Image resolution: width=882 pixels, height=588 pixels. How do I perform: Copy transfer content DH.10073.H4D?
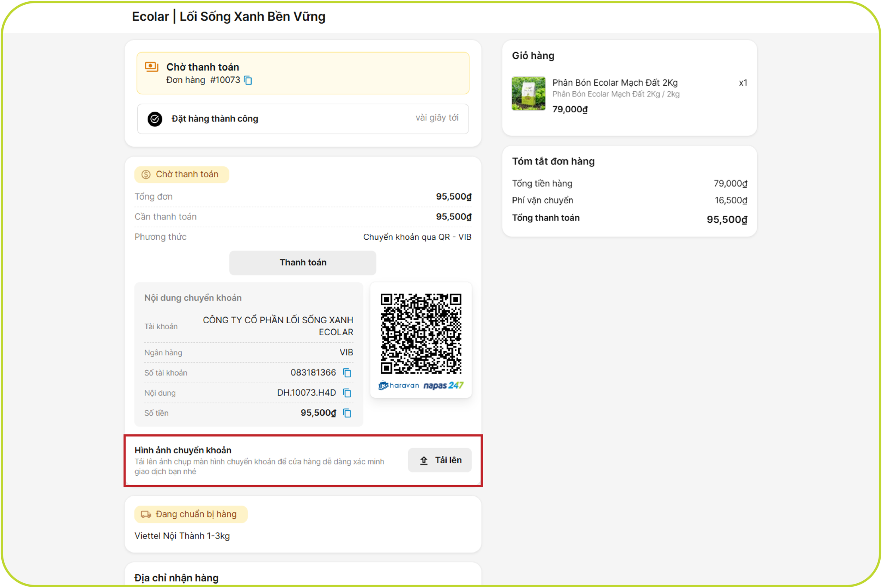(347, 393)
